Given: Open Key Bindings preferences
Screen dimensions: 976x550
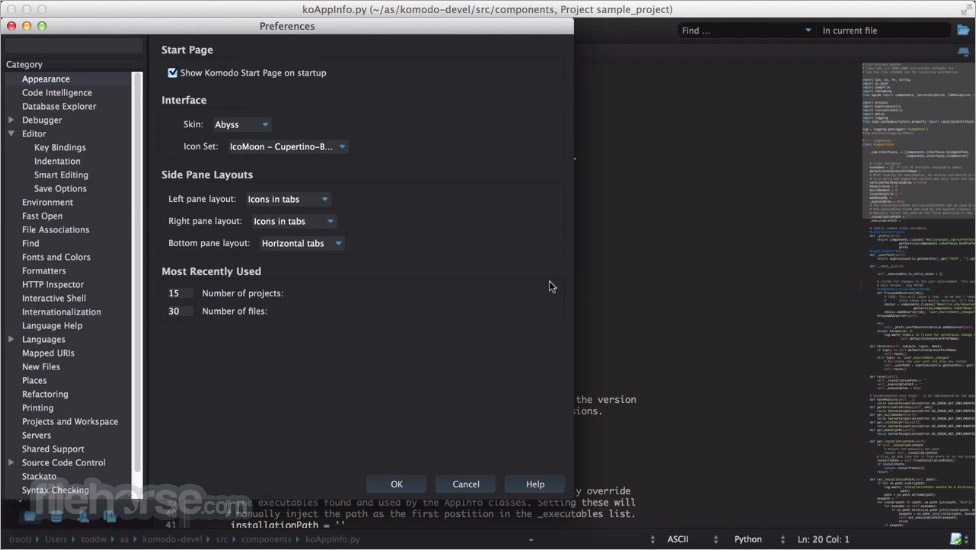Looking at the screenshot, I should point(60,147).
